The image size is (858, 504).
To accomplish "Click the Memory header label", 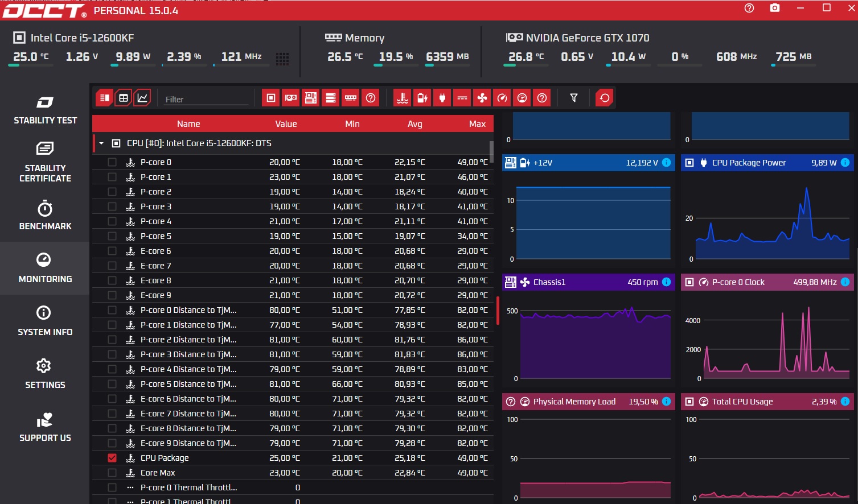I will [364, 38].
